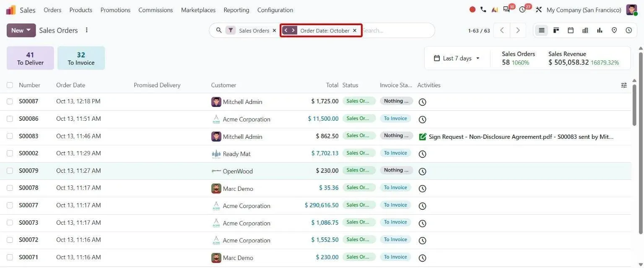Switch to the calendar view
This screenshot has height=268, width=644.
point(571,30)
